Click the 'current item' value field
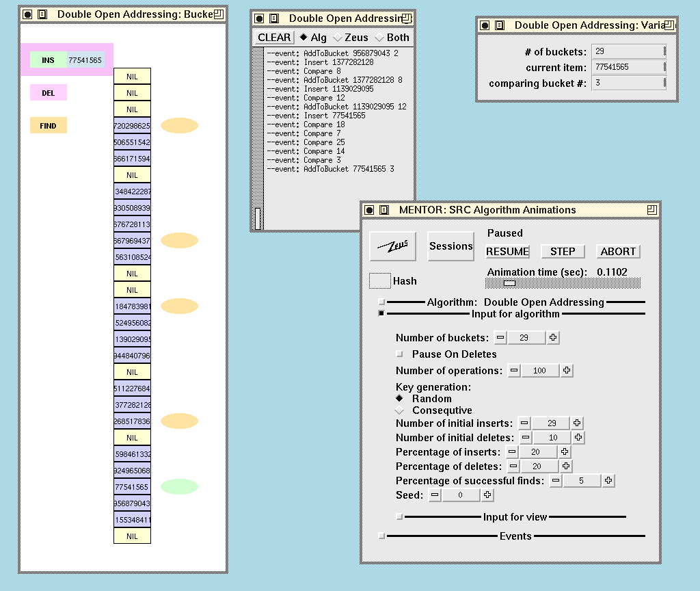This screenshot has width=700, height=591. pos(629,67)
